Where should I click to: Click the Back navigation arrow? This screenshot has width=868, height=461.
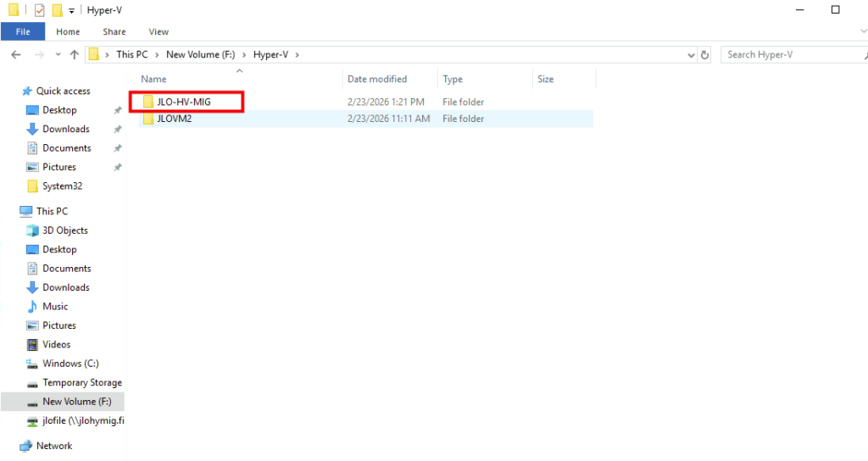click(16, 54)
